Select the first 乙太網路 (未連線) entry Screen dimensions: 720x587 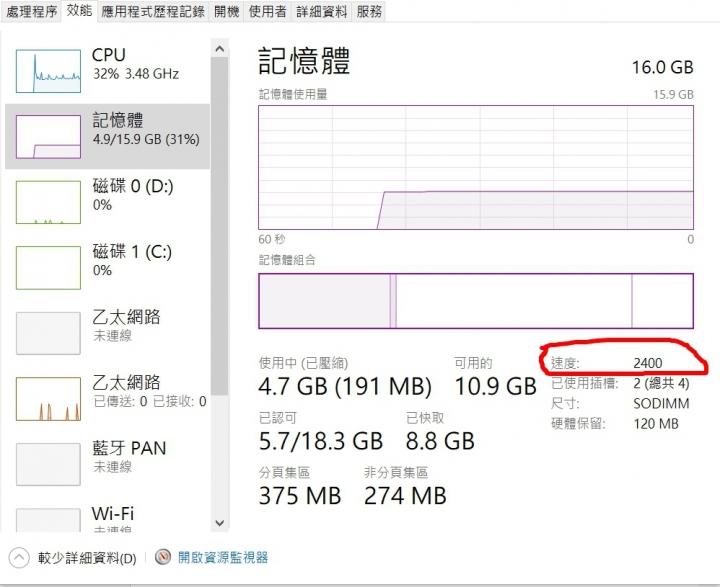[107, 333]
